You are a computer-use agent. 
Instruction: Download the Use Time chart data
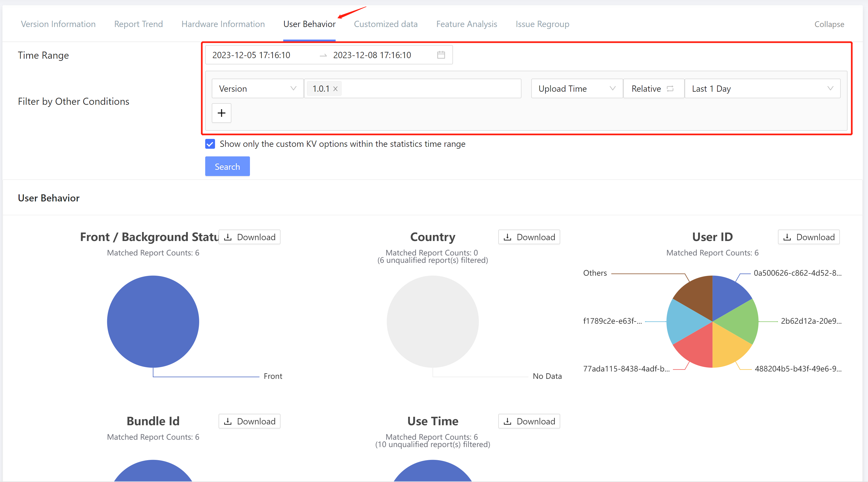pos(529,421)
